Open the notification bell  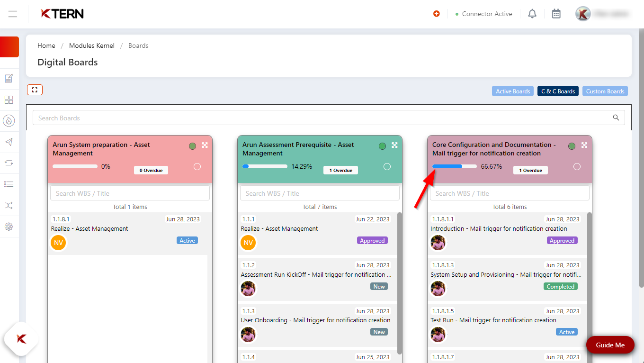pyautogui.click(x=532, y=14)
